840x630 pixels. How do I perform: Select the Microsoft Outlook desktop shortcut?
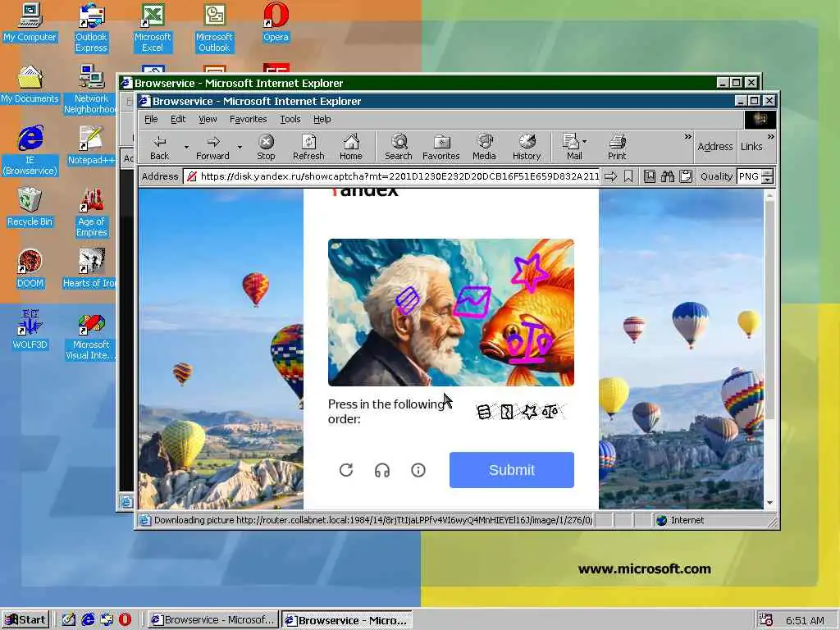click(214, 28)
